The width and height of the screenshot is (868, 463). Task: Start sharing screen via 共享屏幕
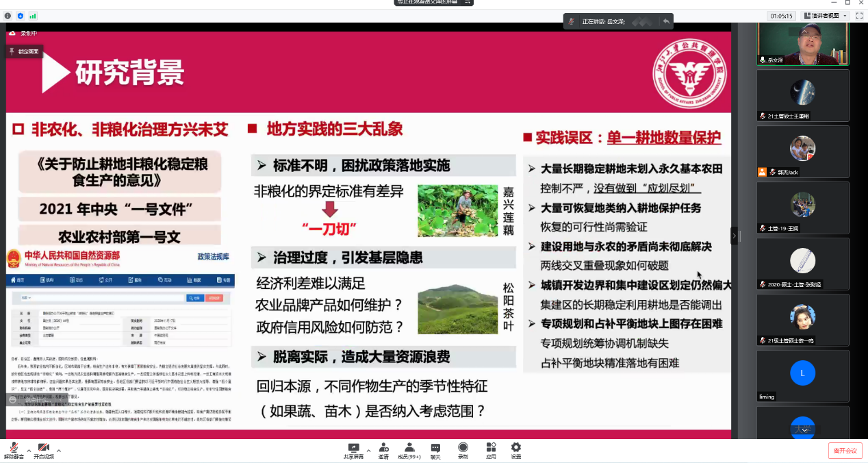coord(353,451)
